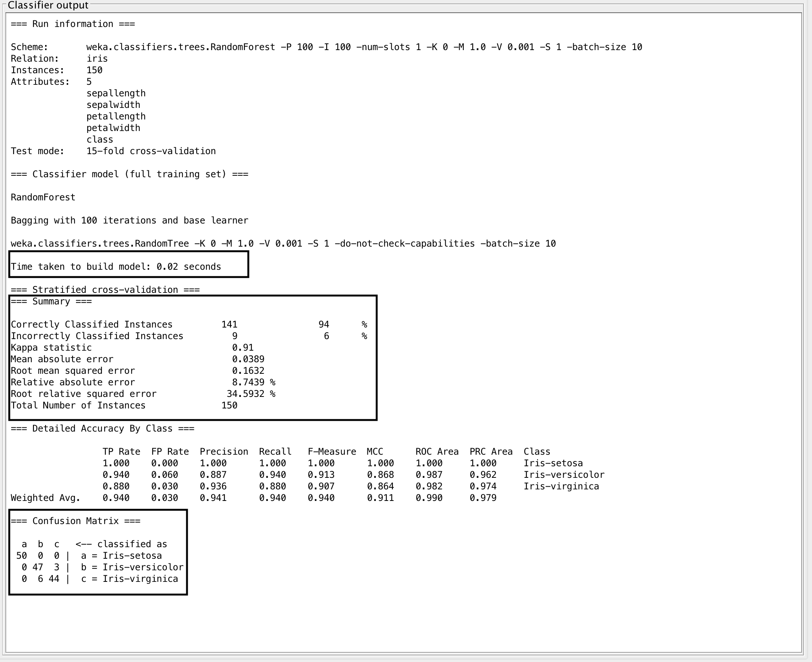Click "c = Iris-virginica" in confusion matrix
Viewport: 812px width, 662px height.
click(x=130, y=579)
